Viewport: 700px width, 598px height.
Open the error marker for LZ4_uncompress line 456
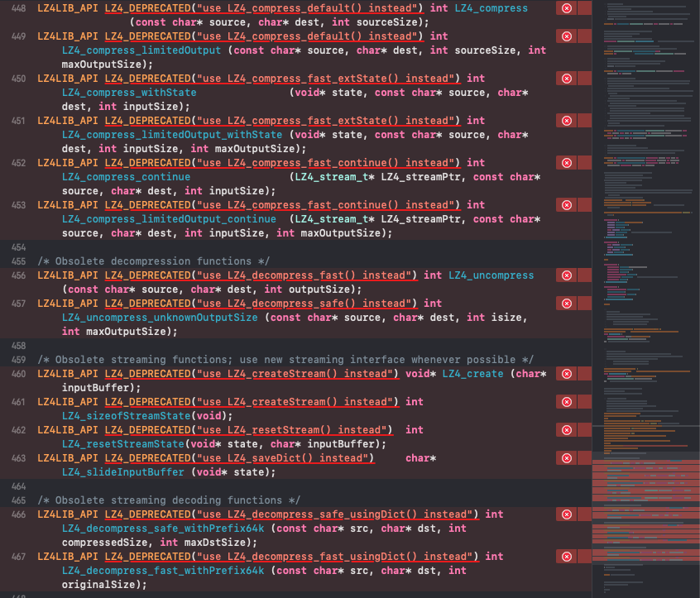(x=567, y=275)
